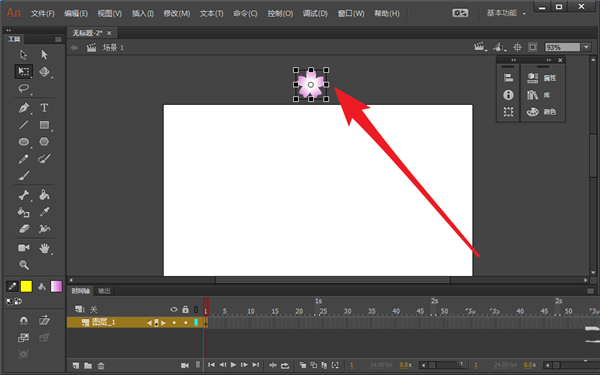Viewport: 600px width, 375px height.
Task: Select the Oval tool
Action: (x=24, y=142)
